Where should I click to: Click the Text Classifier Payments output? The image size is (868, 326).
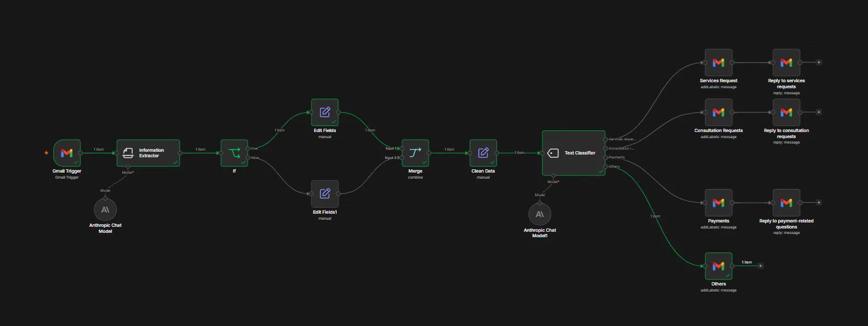[x=606, y=157]
